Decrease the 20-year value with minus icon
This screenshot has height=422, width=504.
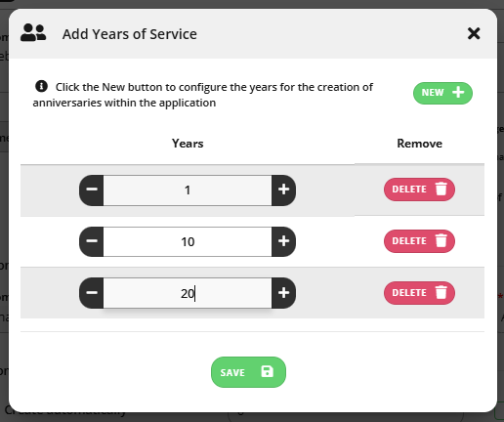click(92, 293)
